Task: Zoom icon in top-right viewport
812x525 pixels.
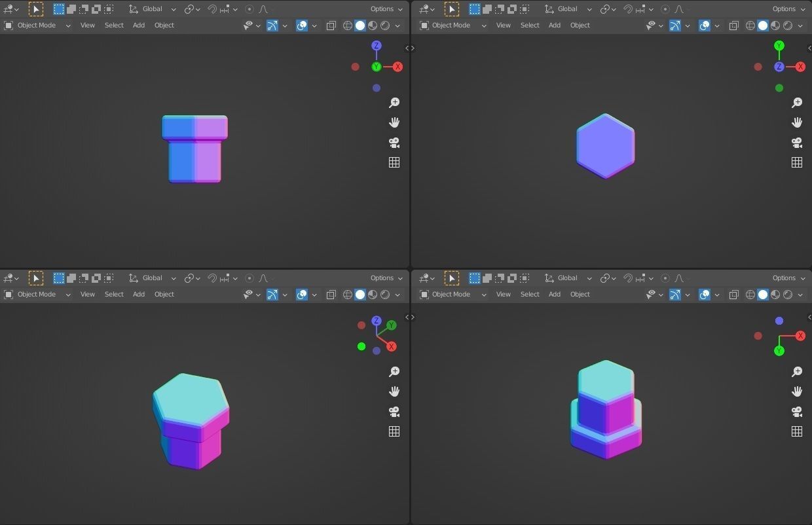Action: tap(797, 103)
